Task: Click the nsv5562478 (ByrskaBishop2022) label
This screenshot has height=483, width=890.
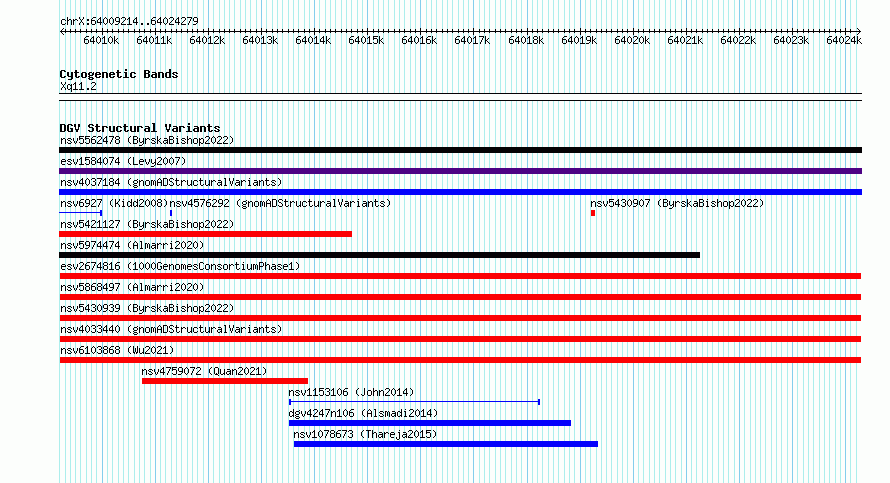Action: (x=147, y=140)
